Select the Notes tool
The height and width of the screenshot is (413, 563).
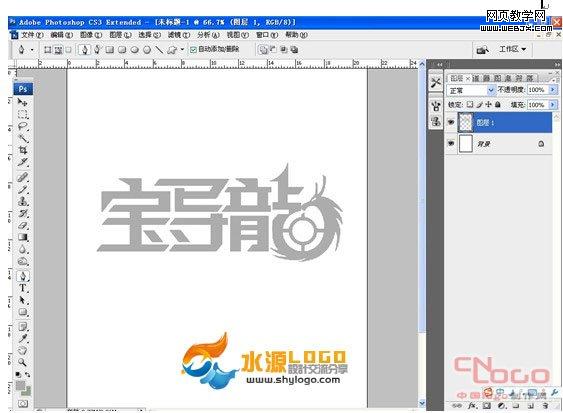pyautogui.click(x=23, y=327)
